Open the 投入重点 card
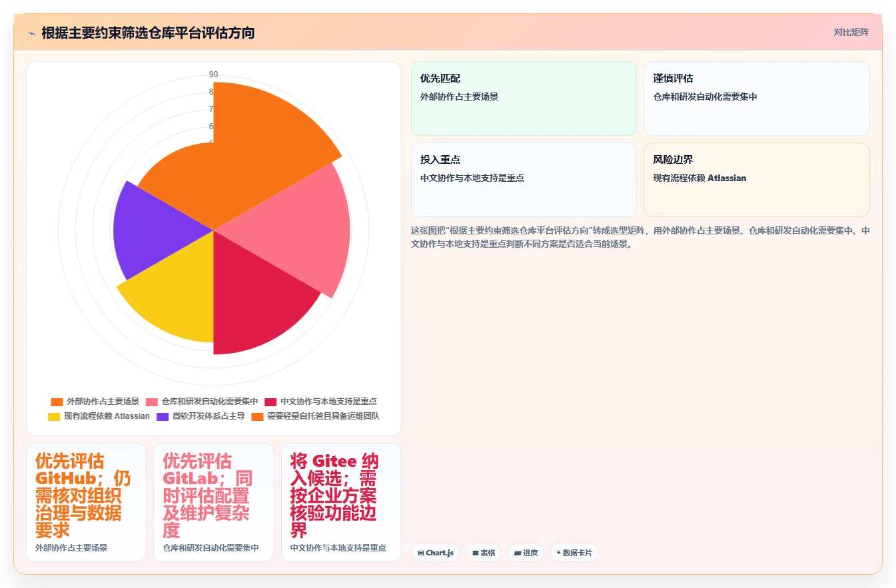Image resolution: width=896 pixels, height=588 pixels. click(524, 180)
